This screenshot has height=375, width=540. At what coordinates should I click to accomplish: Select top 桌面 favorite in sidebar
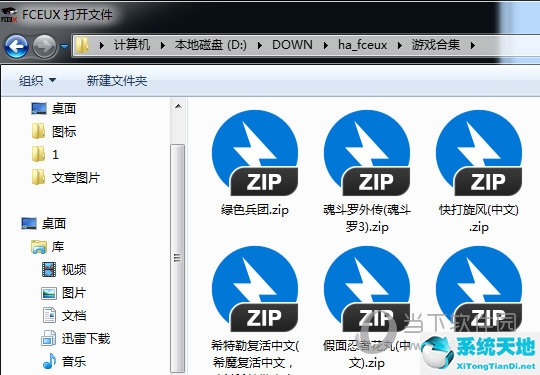click(x=64, y=109)
